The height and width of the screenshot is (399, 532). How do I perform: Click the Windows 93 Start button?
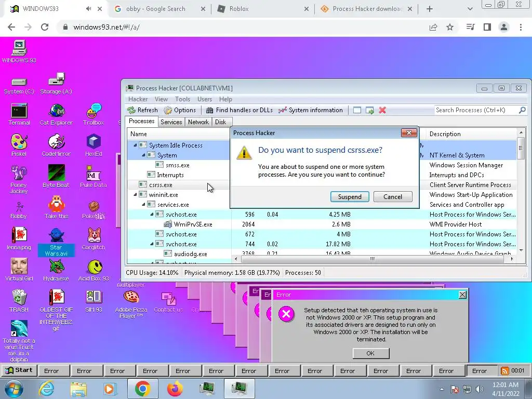click(19, 370)
